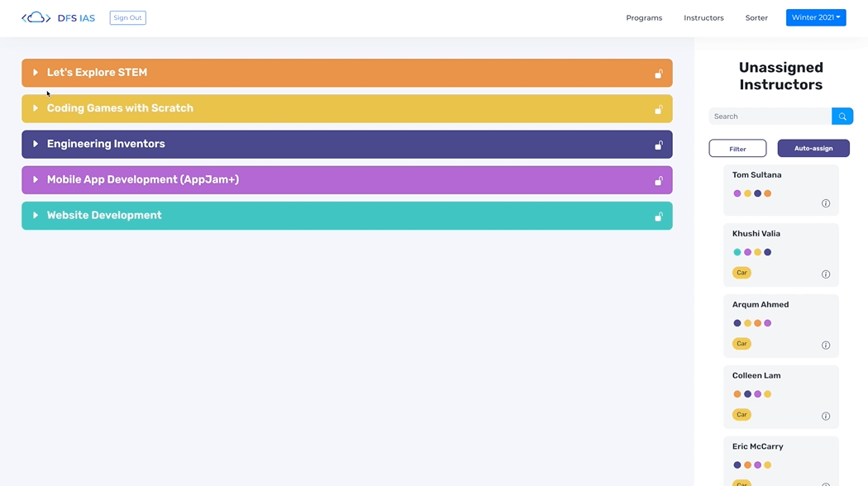The width and height of the screenshot is (868, 486).
Task: Click the instructor Search input field
Action: (x=770, y=117)
